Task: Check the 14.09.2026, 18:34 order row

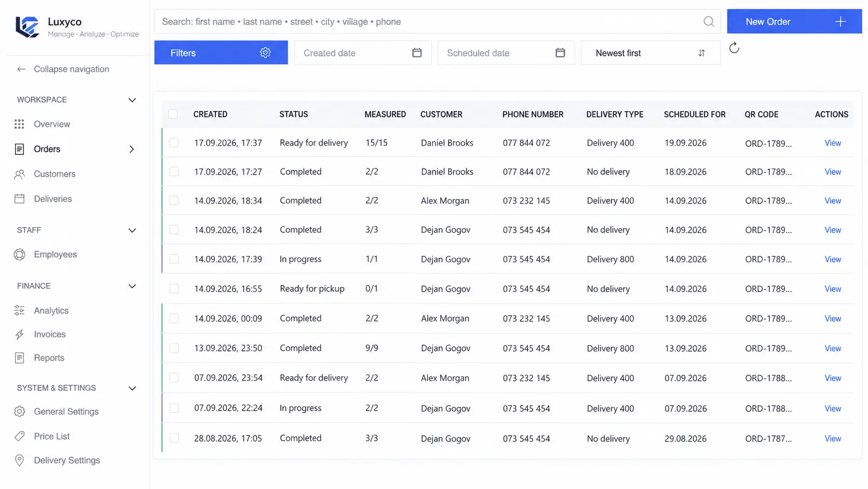Action: click(174, 201)
